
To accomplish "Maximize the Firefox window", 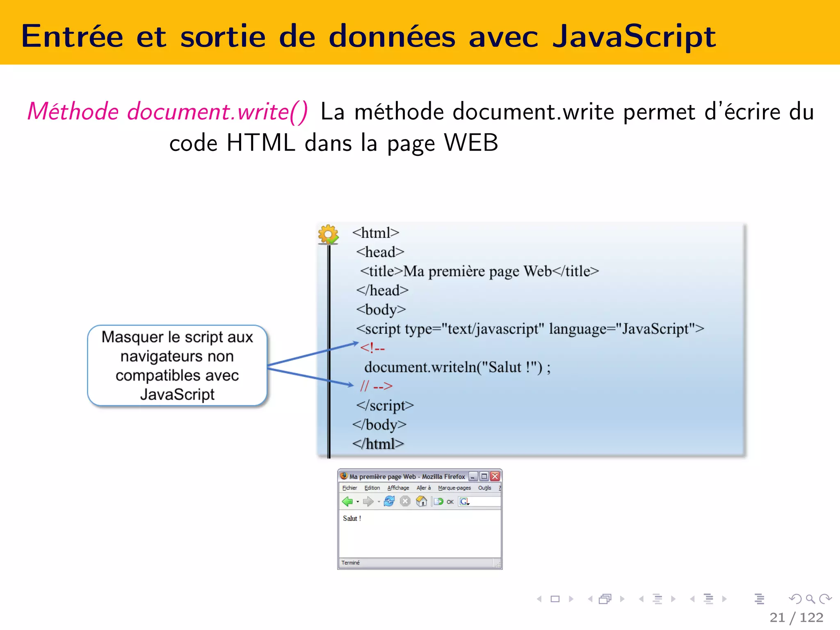I will coord(484,476).
